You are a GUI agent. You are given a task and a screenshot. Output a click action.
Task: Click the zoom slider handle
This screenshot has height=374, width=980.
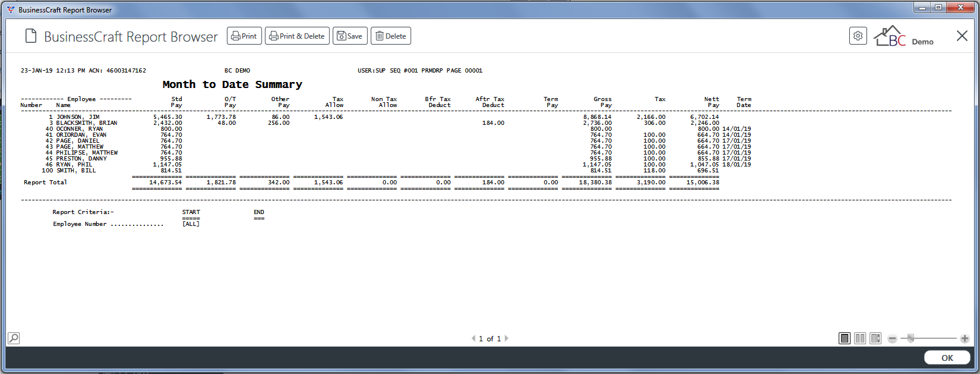click(x=910, y=338)
